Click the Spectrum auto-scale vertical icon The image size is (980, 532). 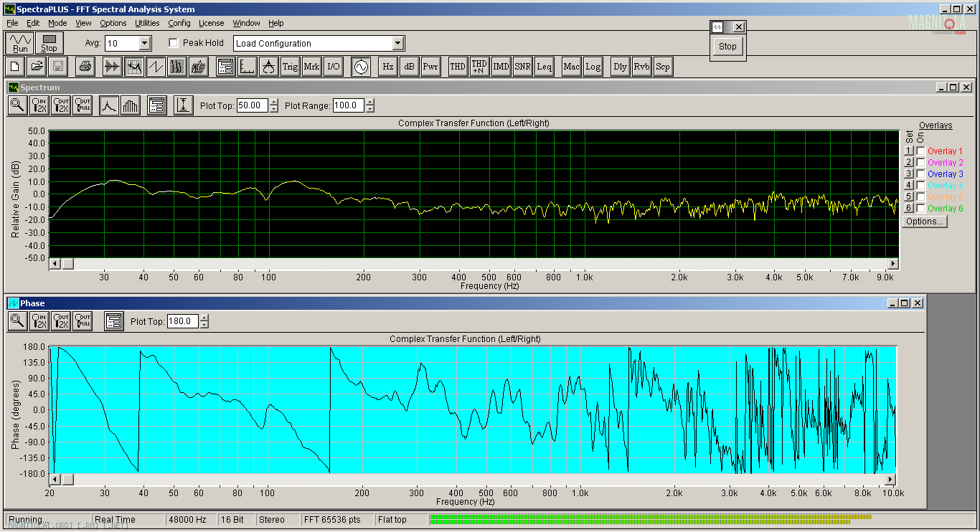(184, 105)
